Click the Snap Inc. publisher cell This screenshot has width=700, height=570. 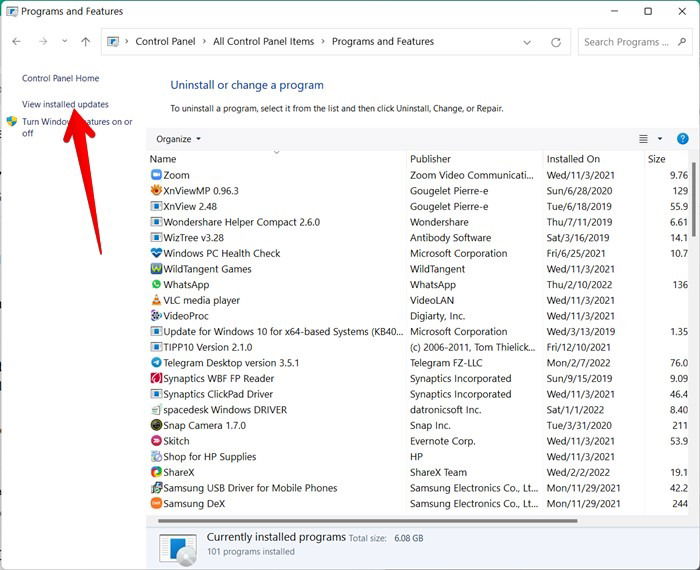click(x=430, y=425)
